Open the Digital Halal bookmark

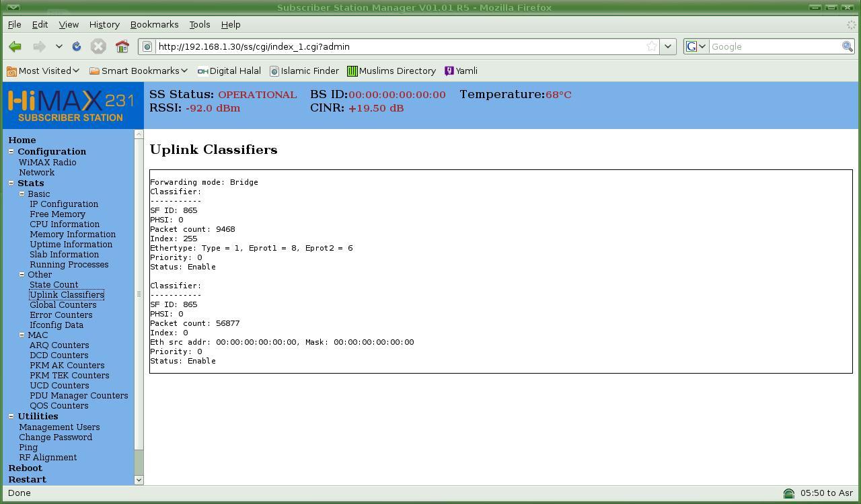229,71
